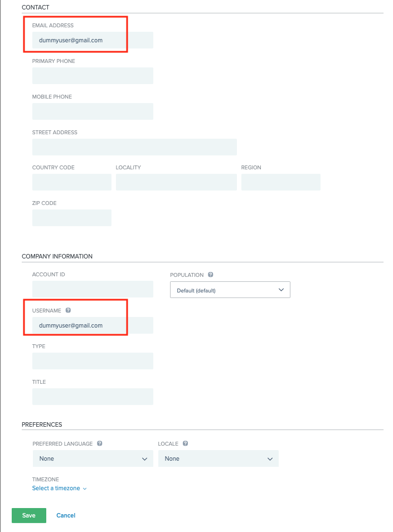
Task: Open the Locale dropdown
Action: point(218,458)
